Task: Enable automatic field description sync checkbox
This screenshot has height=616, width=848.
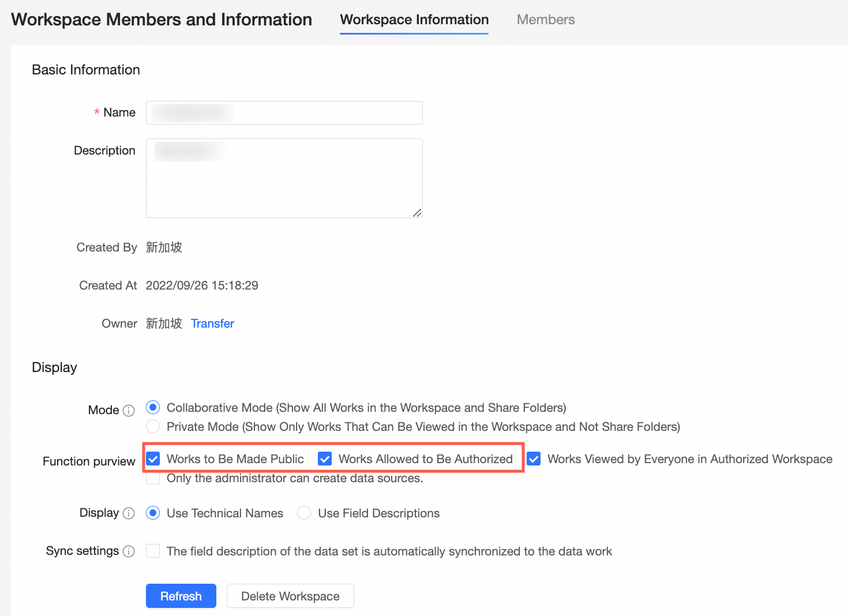Action: (153, 551)
